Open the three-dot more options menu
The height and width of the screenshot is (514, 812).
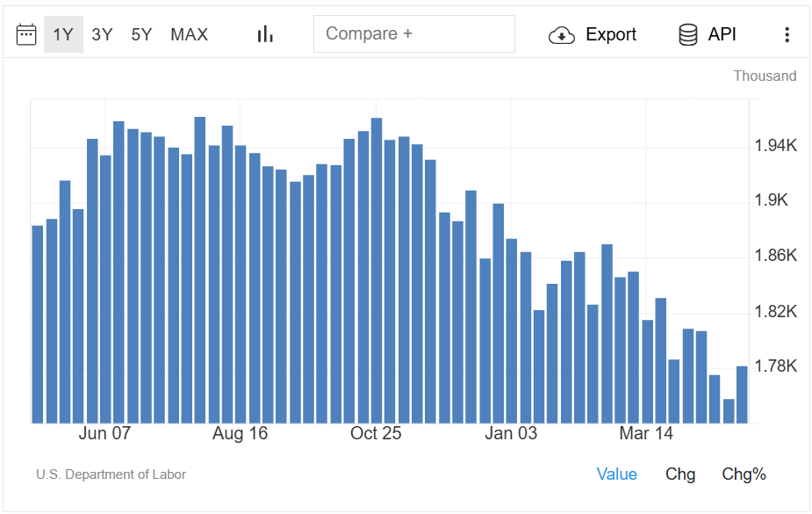pyautogui.click(x=787, y=35)
